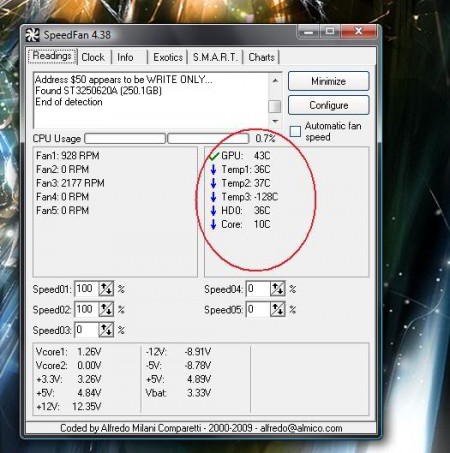
Task: Click the 'Address $50 appears to be WRITE ONLY' line
Action: tap(123, 79)
